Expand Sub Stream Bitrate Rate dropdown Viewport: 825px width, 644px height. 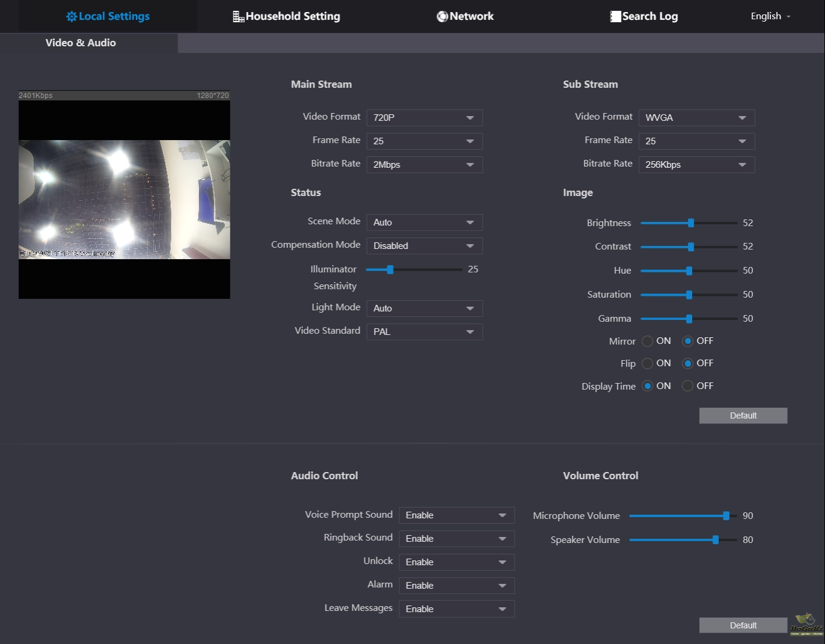coord(696,165)
